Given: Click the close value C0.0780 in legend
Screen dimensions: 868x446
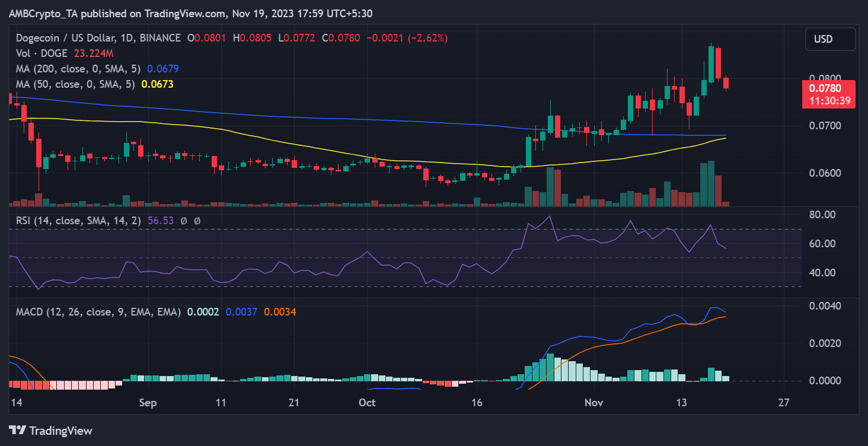Looking at the screenshot, I should (x=341, y=38).
